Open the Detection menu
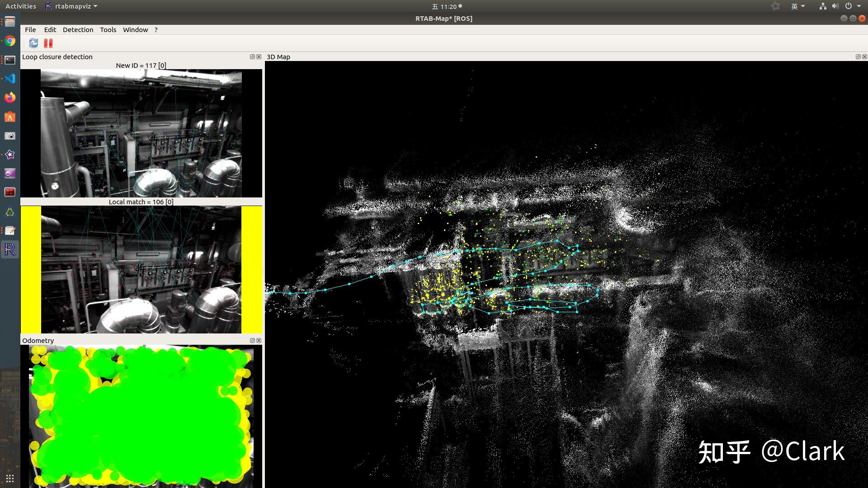The width and height of the screenshot is (868, 488). (78, 29)
